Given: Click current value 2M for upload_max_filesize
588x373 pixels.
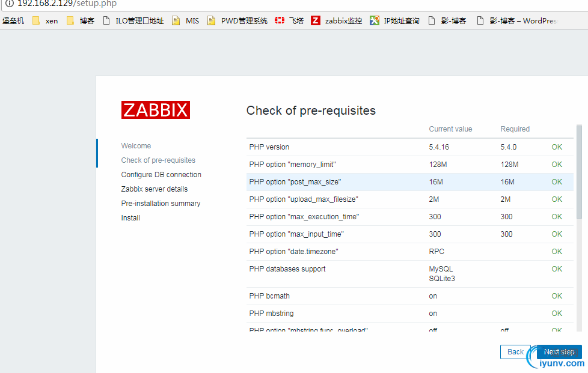Looking at the screenshot, I should pyautogui.click(x=434, y=199).
